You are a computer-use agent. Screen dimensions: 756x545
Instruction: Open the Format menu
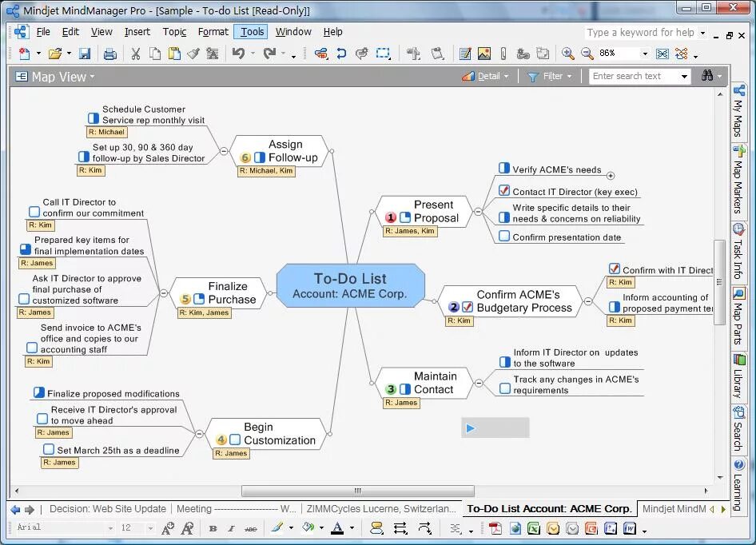pyautogui.click(x=213, y=32)
